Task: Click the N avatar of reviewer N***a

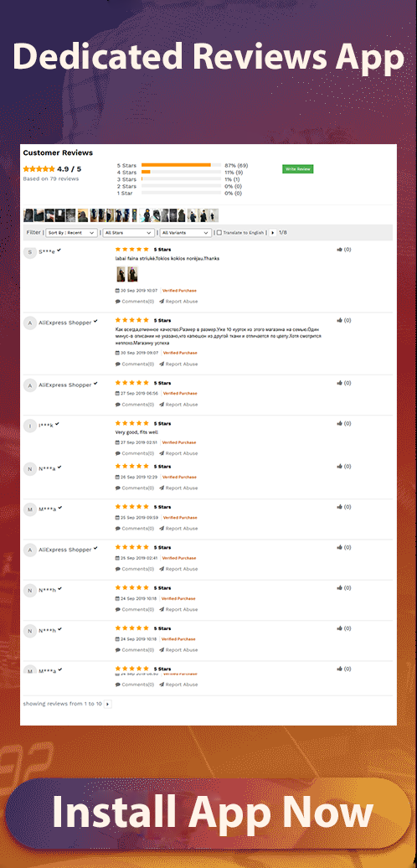Action: pyautogui.click(x=30, y=469)
